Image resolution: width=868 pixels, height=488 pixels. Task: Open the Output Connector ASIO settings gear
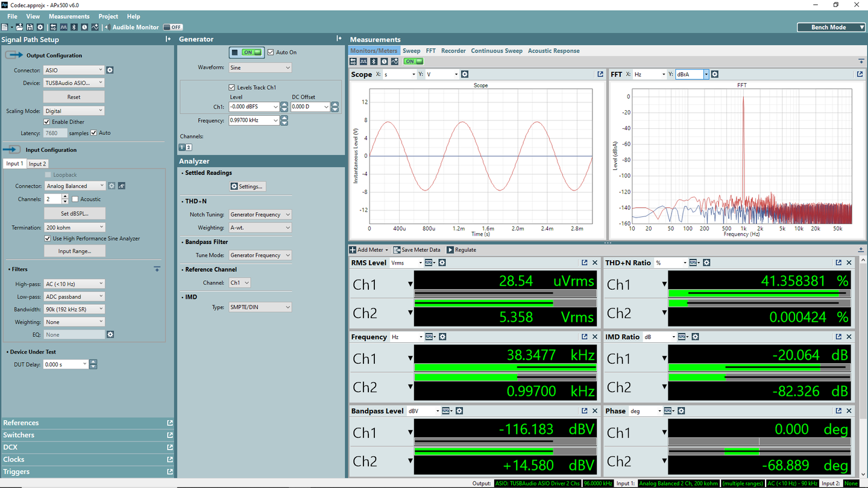(x=110, y=70)
